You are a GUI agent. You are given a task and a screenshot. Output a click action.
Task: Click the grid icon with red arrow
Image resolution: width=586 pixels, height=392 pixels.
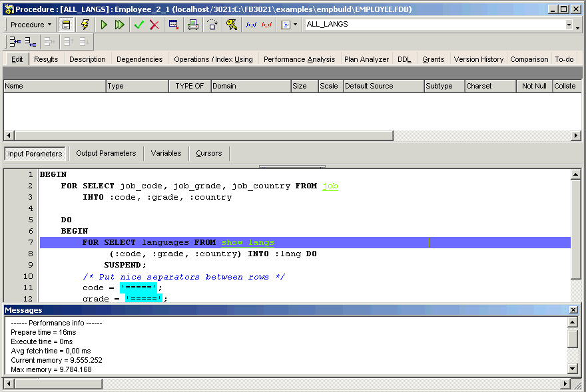173,25
